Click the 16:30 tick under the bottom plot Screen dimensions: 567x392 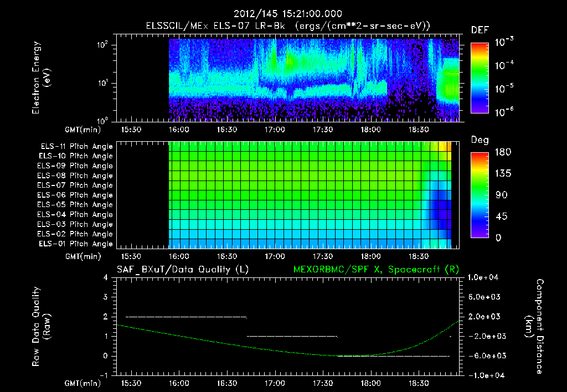pyautogui.click(x=227, y=383)
